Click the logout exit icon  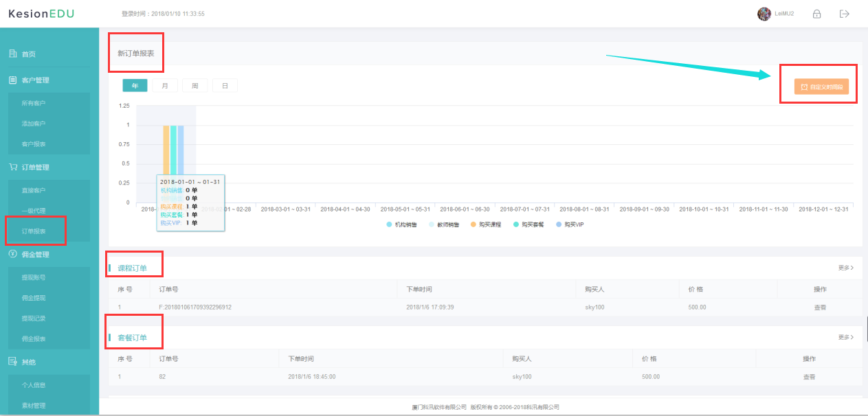(x=845, y=14)
